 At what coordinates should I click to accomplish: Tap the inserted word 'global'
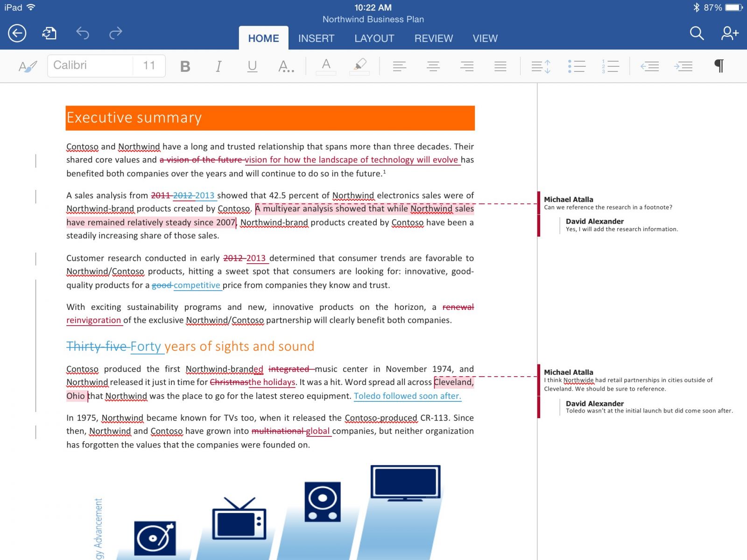[x=317, y=431]
